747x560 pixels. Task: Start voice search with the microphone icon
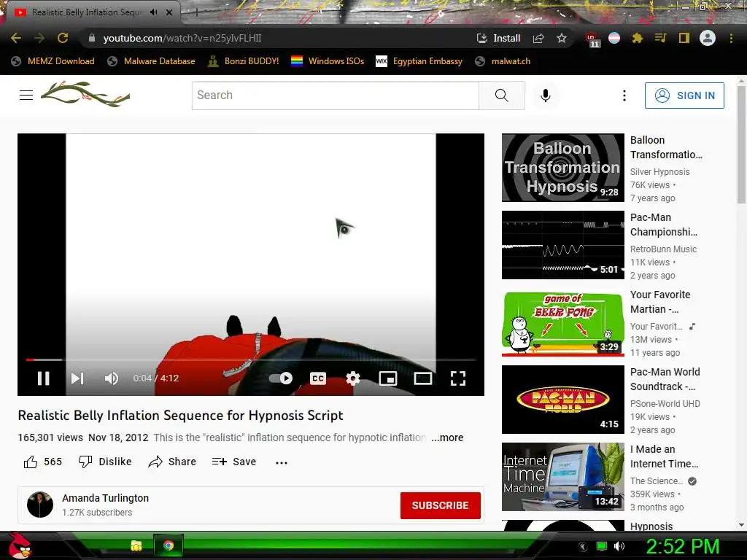click(546, 96)
